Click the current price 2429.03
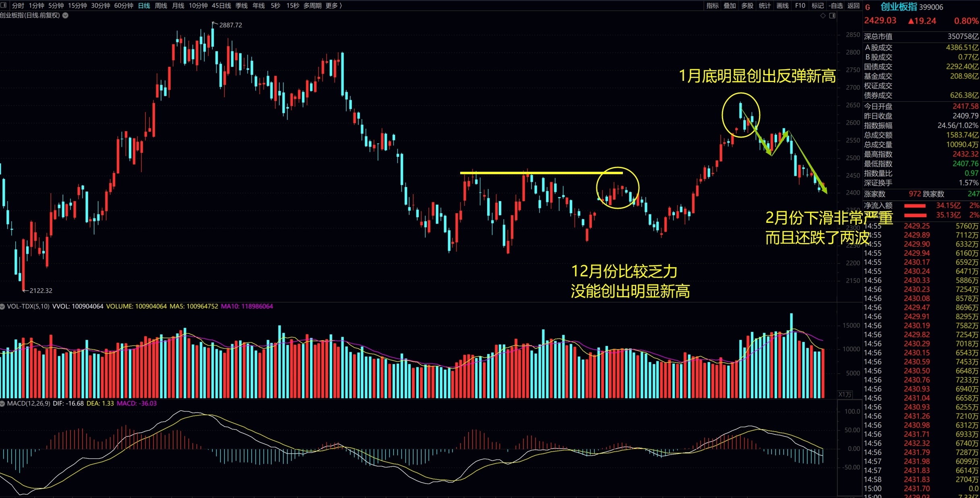The width and height of the screenshot is (980, 498). [x=881, y=21]
